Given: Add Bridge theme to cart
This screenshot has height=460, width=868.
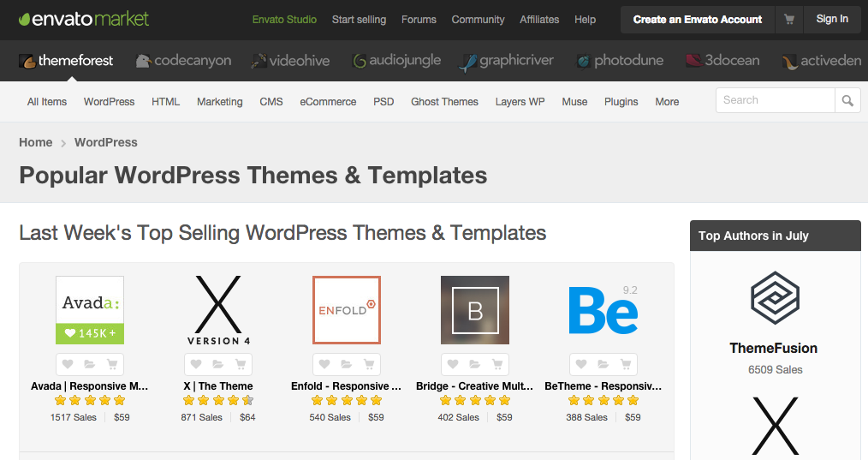Looking at the screenshot, I should [497, 364].
